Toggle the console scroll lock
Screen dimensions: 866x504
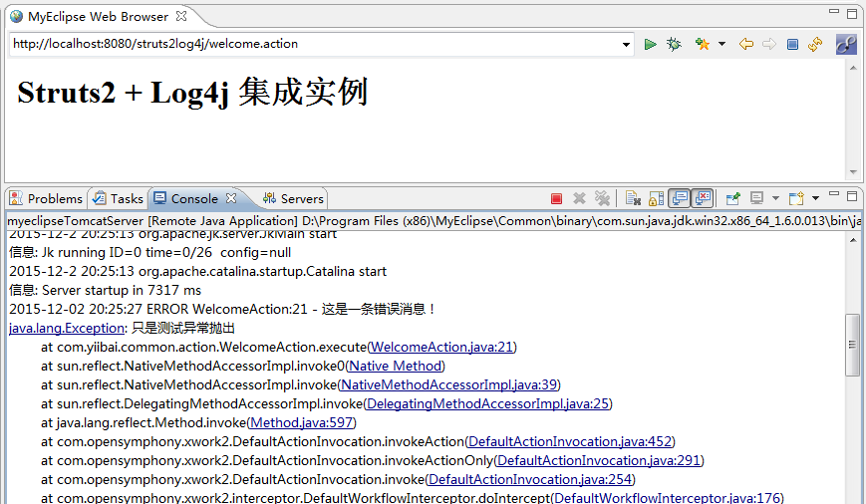[656, 198]
